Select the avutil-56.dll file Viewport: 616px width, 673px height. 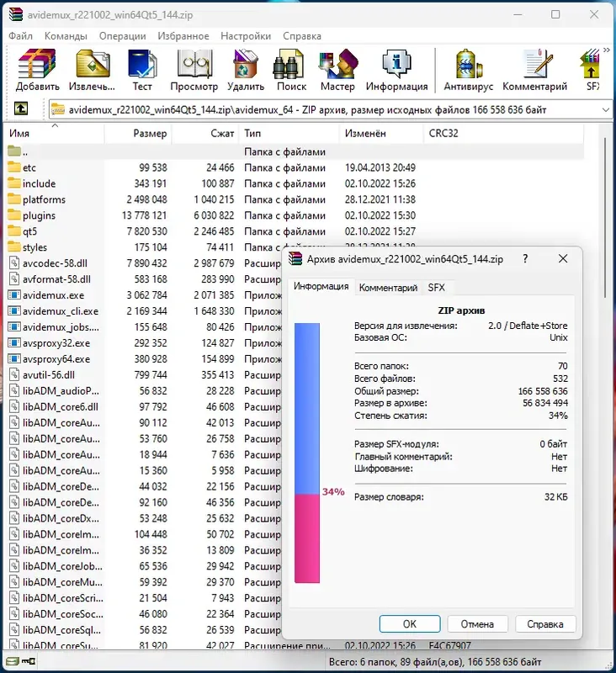pos(144,374)
